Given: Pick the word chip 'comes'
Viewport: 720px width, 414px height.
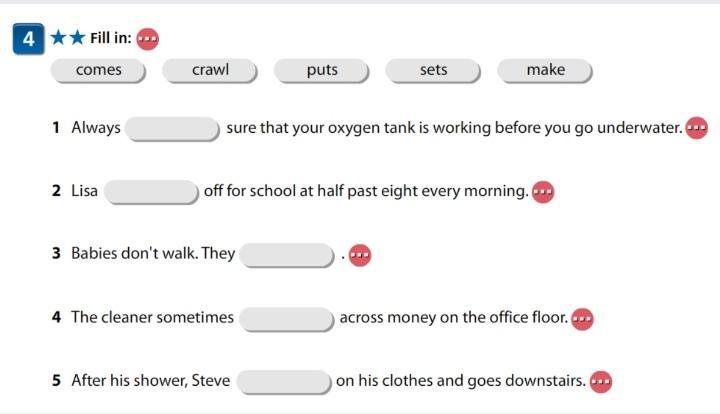Looking at the screenshot, I should coord(99,70).
